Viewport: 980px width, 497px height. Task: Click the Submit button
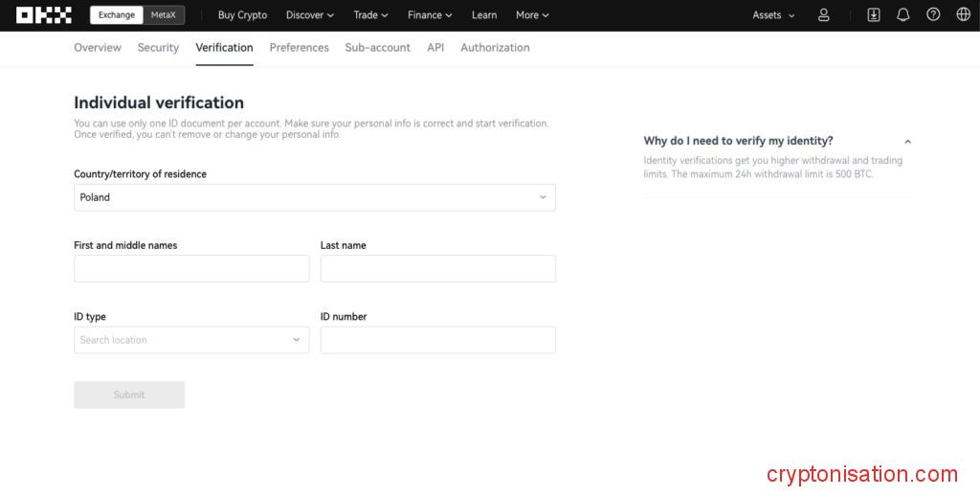click(129, 395)
